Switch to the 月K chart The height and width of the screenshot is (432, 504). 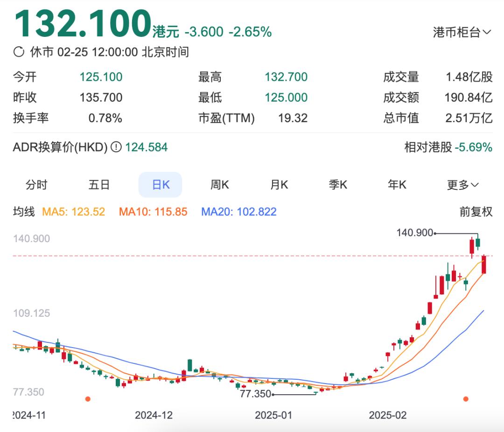(x=279, y=185)
